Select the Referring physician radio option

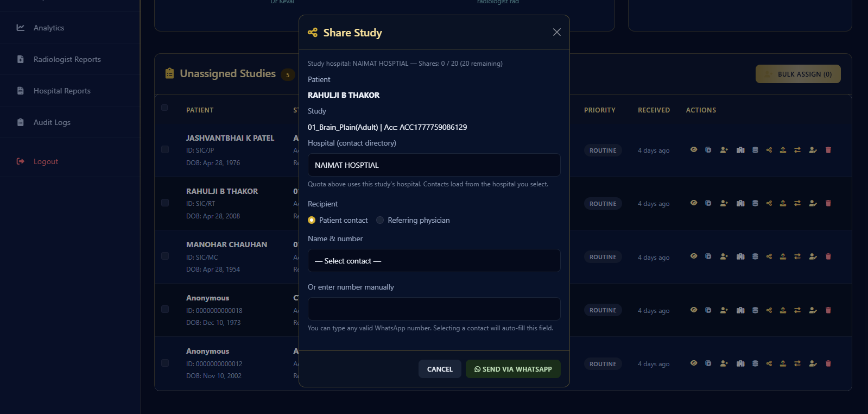[380, 220]
